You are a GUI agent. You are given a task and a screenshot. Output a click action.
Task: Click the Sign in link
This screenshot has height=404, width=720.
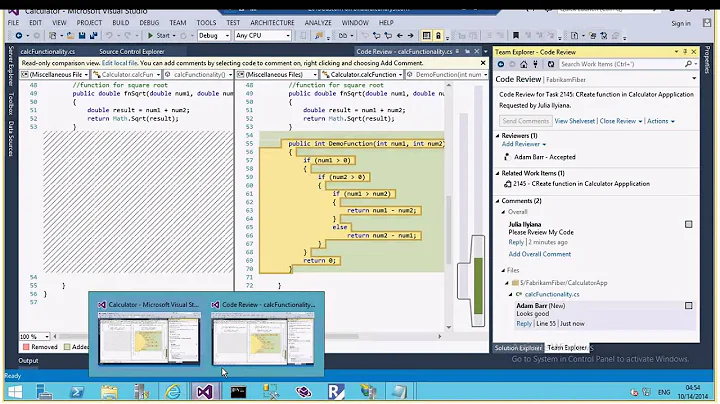[x=681, y=23]
